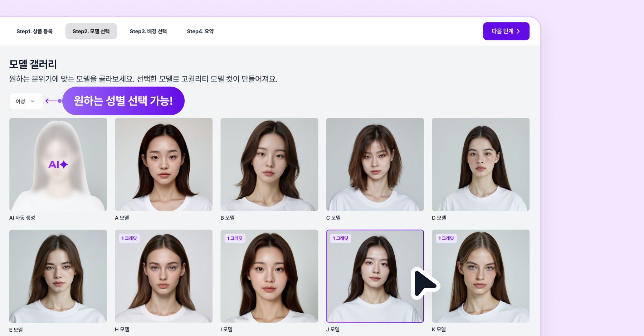Select the E 모델 photo

point(58,276)
